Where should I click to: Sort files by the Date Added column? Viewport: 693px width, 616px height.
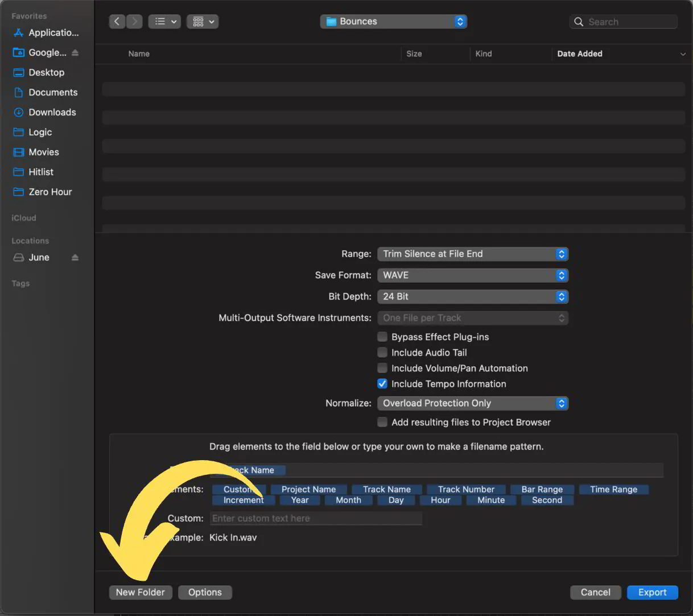tap(580, 53)
